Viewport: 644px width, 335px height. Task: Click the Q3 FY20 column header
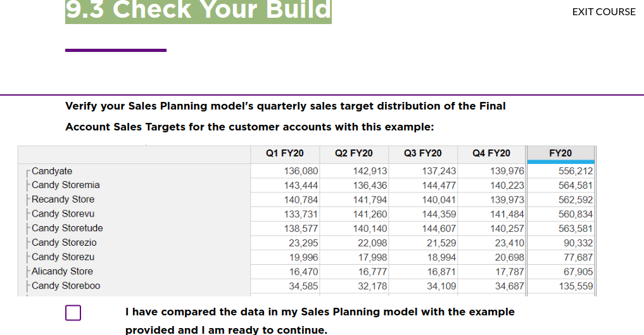click(x=422, y=153)
